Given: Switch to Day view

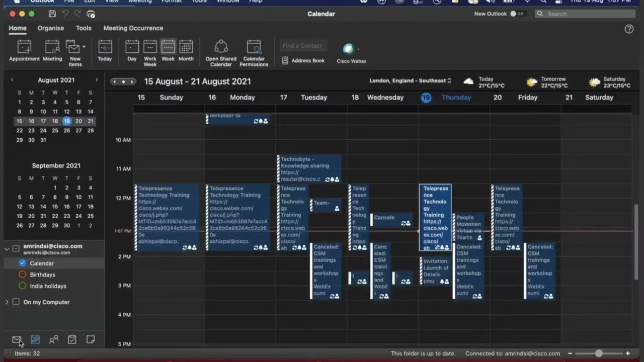Looking at the screenshot, I should click(x=132, y=51).
